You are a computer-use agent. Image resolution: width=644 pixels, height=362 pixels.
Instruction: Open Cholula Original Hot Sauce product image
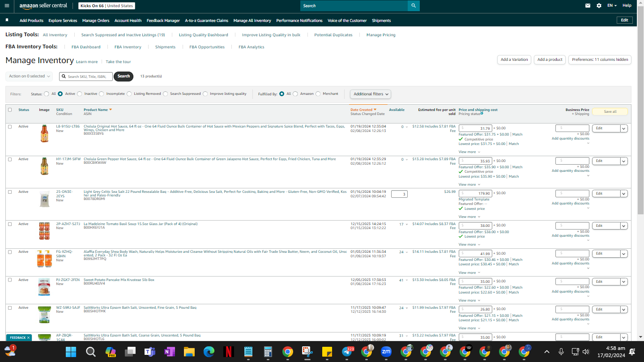click(44, 134)
